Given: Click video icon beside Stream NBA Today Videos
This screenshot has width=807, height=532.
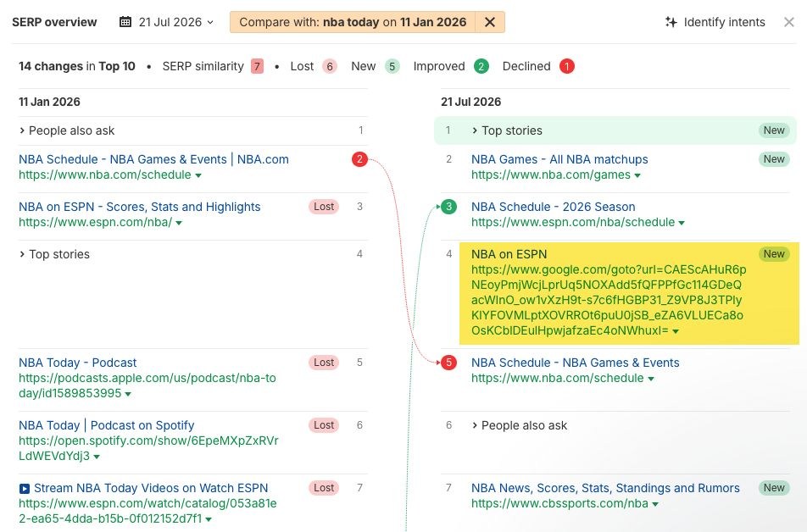Looking at the screenshot, I should (25, 488).
